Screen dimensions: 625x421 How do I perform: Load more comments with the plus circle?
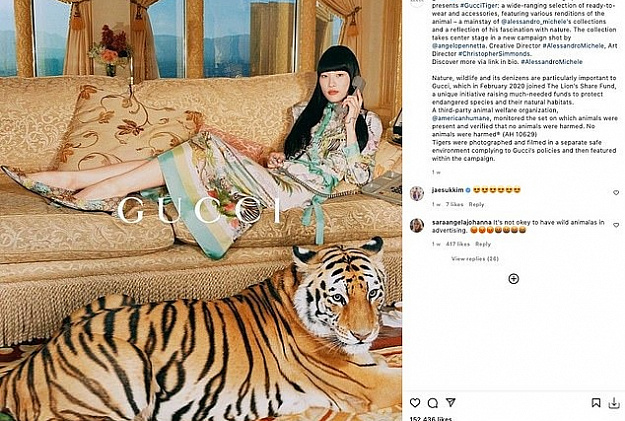tap(514, 279)
